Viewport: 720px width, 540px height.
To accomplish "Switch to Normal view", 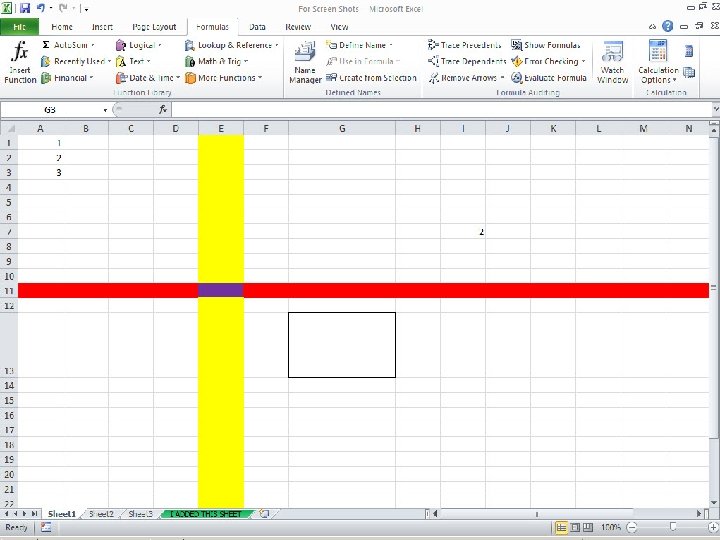I will 561,528.
